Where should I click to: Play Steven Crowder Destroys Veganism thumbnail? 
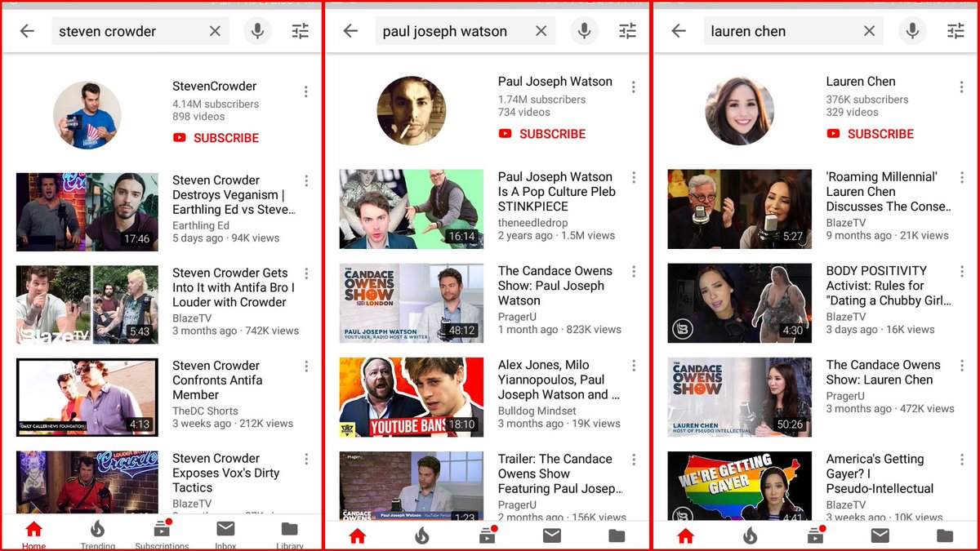click(x=87, y=211)
